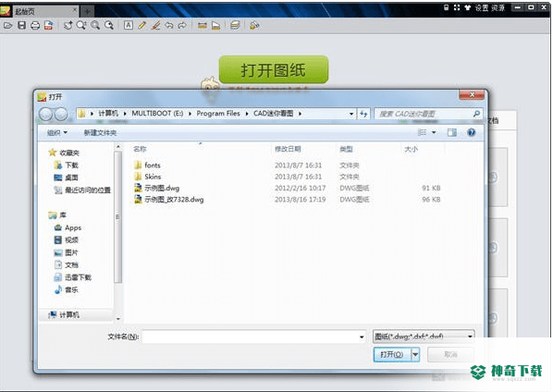The image size is (553, 392).
Task: Select the area measure tool icon
Action: coord(215,25)
